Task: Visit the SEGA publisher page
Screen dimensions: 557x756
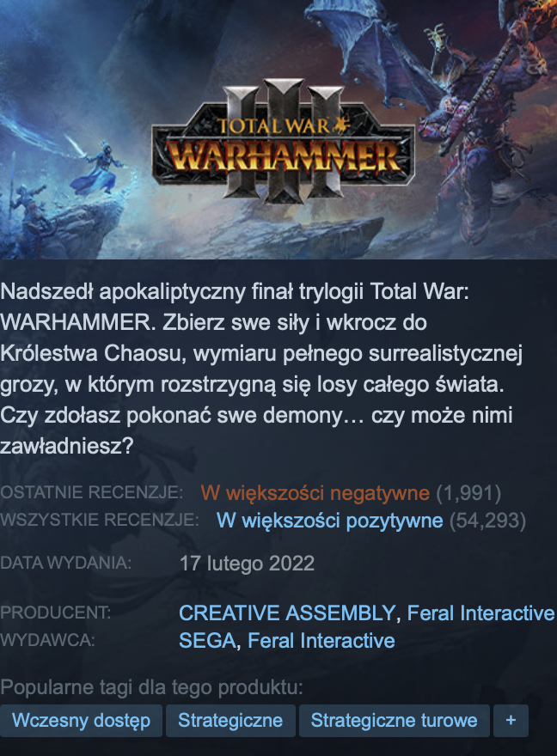Action: click(207, 641)
